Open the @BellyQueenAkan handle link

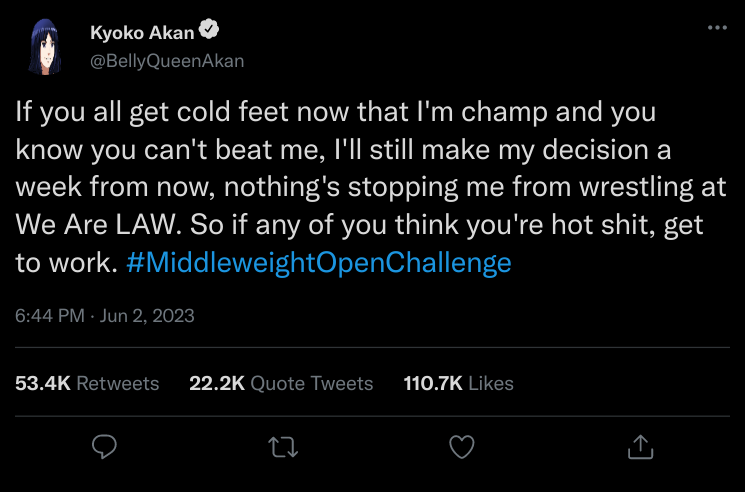point(166,60)
